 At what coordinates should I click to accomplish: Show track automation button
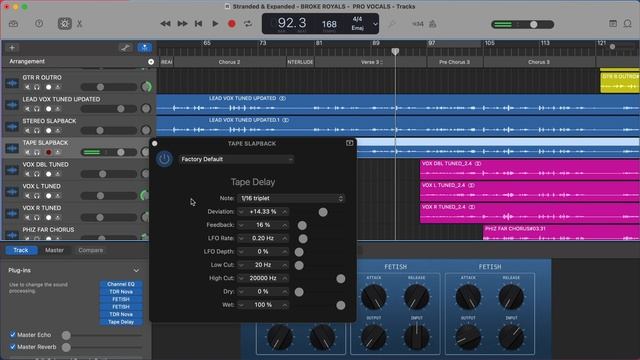[125, 48]
